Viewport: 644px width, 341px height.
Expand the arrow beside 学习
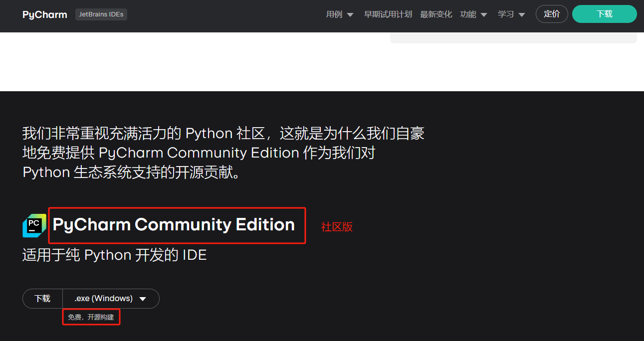pyautogui.click(x=522, y=15)
